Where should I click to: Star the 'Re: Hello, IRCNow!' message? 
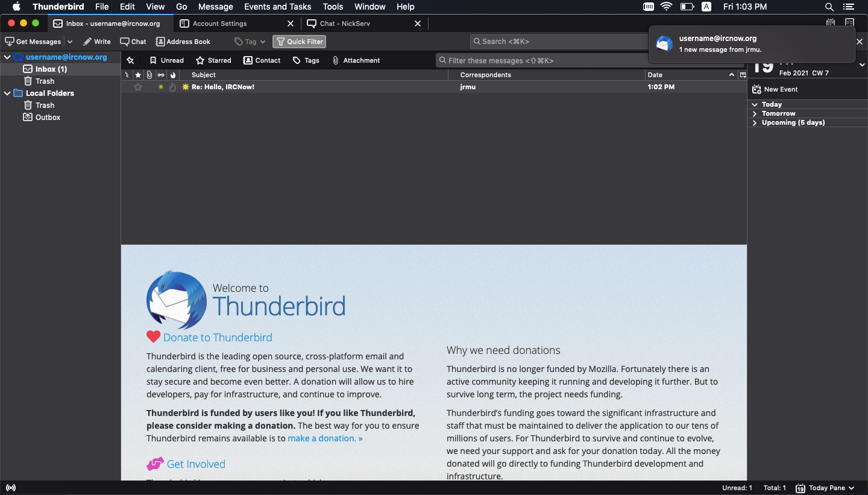138,87
